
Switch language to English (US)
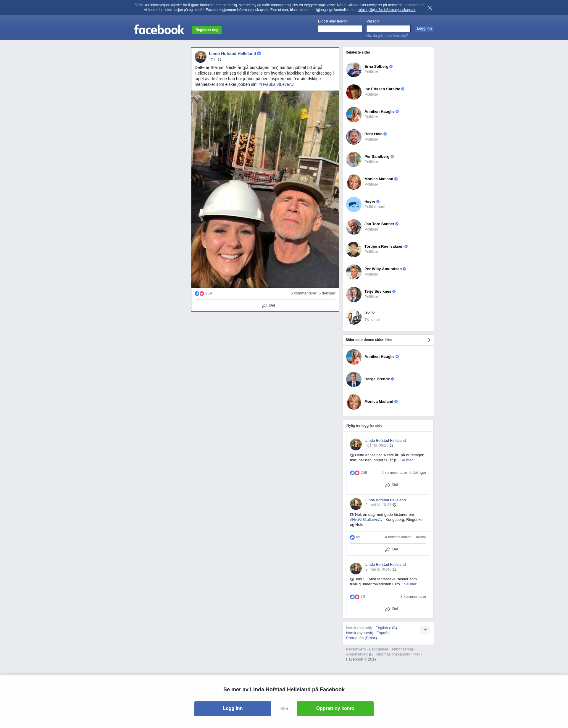click(x=386, y=628)
